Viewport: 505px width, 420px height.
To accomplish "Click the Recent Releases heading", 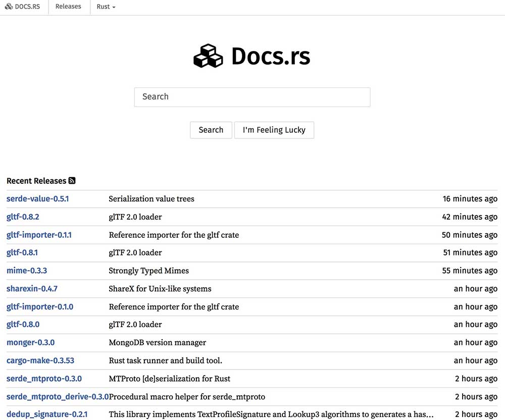I will tap(36, 181).
